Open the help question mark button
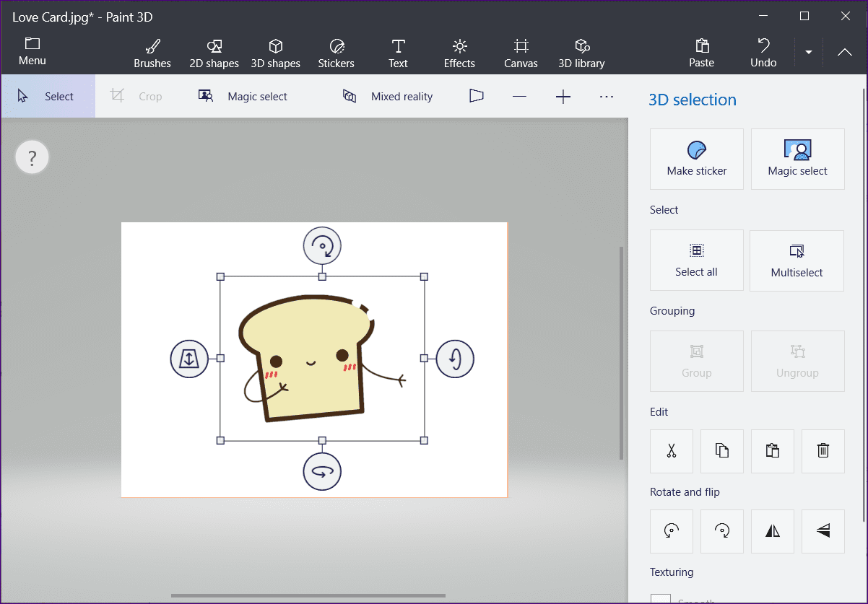 coord(32,157)
